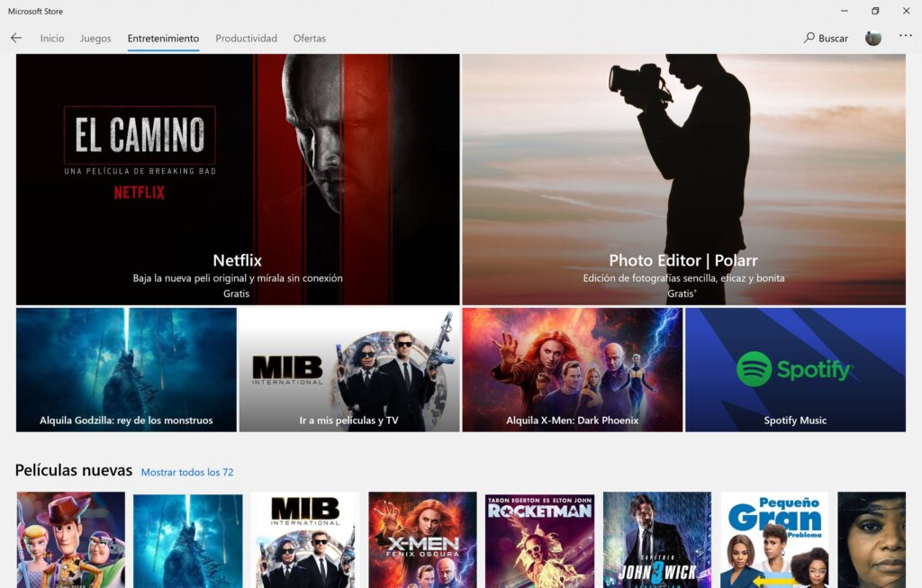Screen dimensions: 922x588
Task: Select the Rocketman movie poster
Action: (x=539, y=539)
